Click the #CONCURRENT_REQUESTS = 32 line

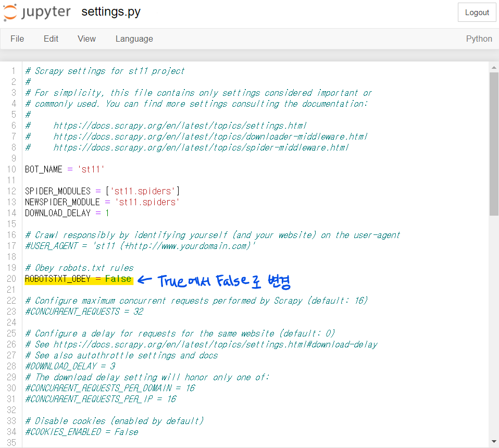click(x=83, y=312)
